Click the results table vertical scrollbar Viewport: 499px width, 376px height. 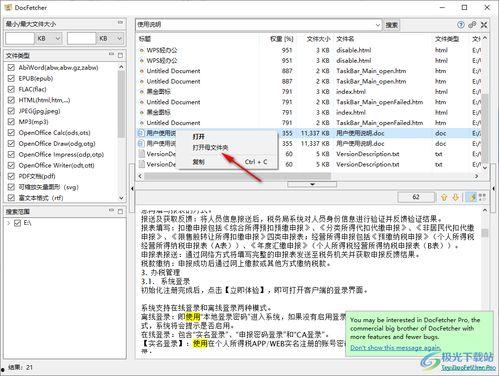tap(485, 128)
